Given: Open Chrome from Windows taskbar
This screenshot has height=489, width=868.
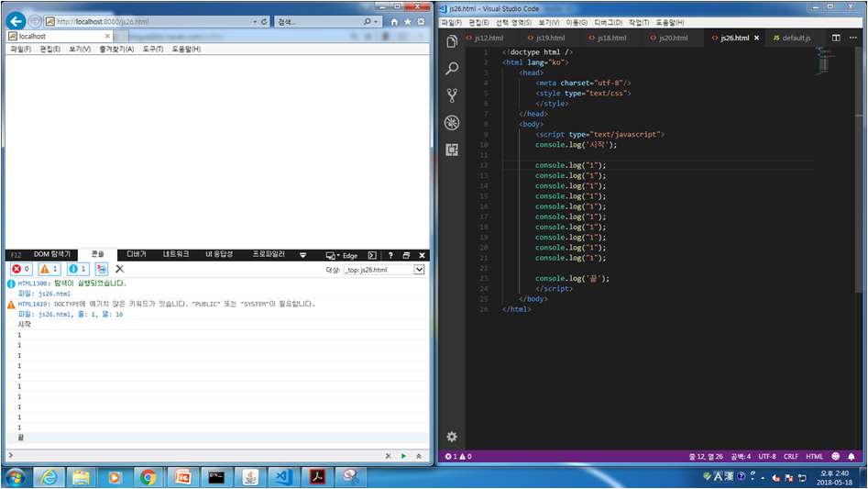Looking at the screenshot, I should (x=148, y=477).
